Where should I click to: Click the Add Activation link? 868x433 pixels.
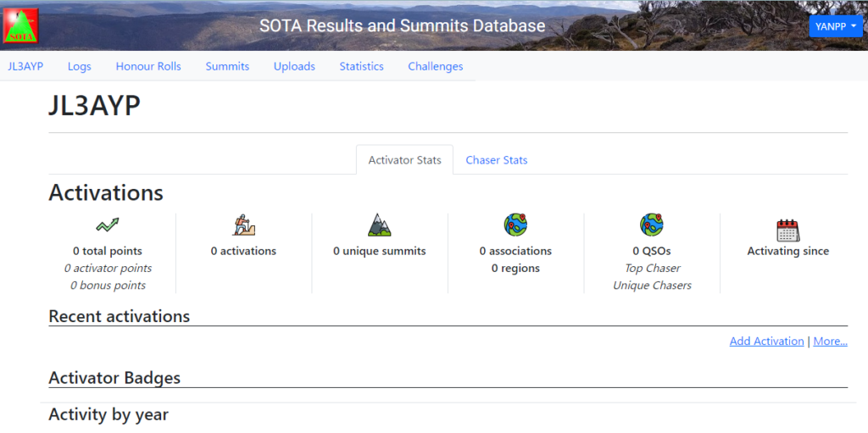(766, 341)
